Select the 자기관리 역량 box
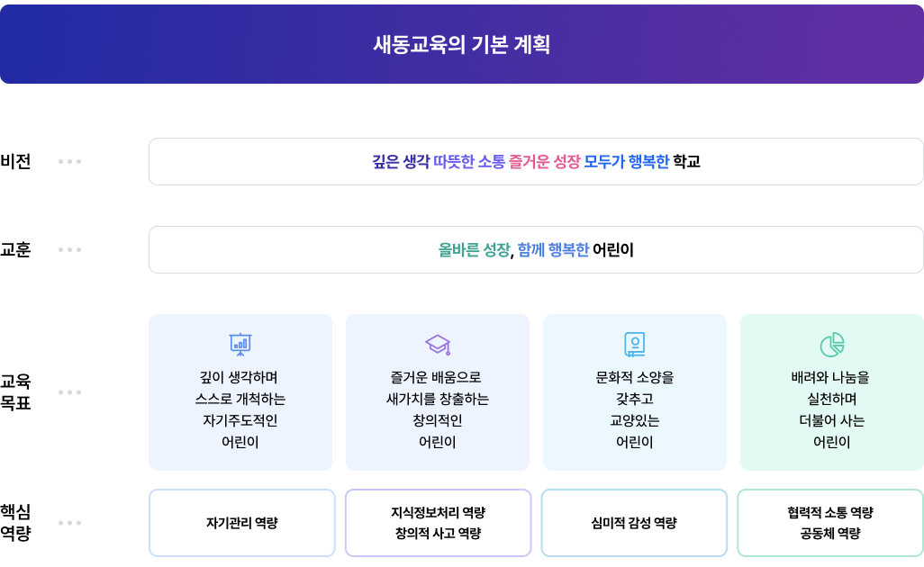The height and width of the screenshot is (567, 924). (241, 523)
